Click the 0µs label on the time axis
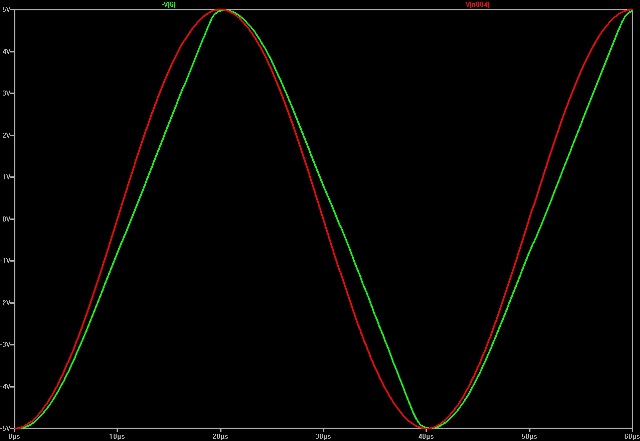Image resolution: width=640 pixels, height=441 pixels. [x=14, y=436]
